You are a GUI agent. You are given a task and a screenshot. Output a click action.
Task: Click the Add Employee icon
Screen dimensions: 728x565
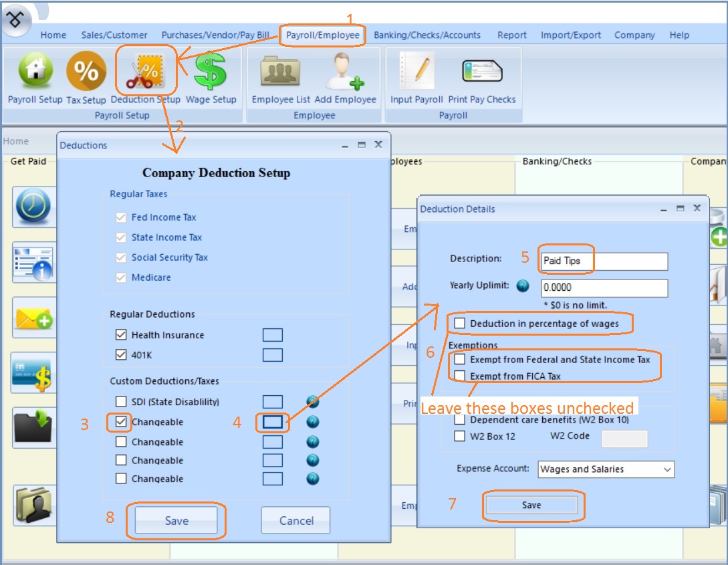pyautogui.click(x=345, y=72)
